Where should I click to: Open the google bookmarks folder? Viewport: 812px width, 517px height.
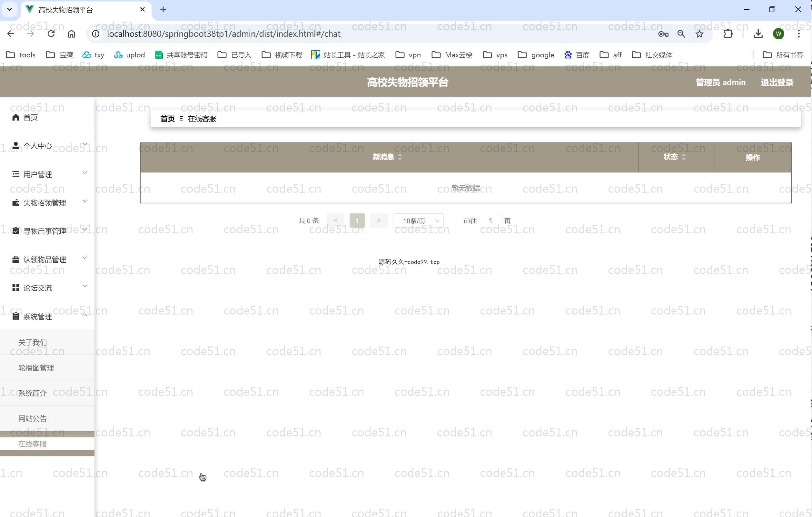(536, 54)
